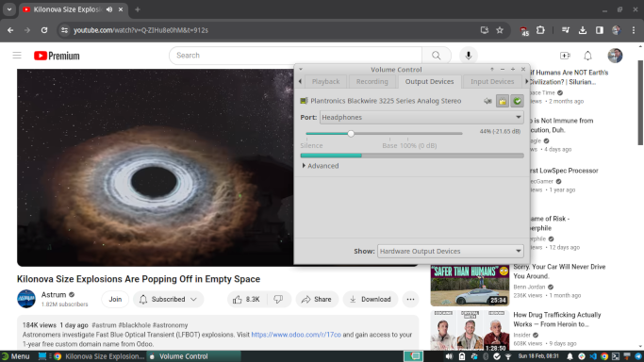Viewport: 644px width, 362px height.
Task: Reload the YouTube page
Action: click(x=44, y=30)
